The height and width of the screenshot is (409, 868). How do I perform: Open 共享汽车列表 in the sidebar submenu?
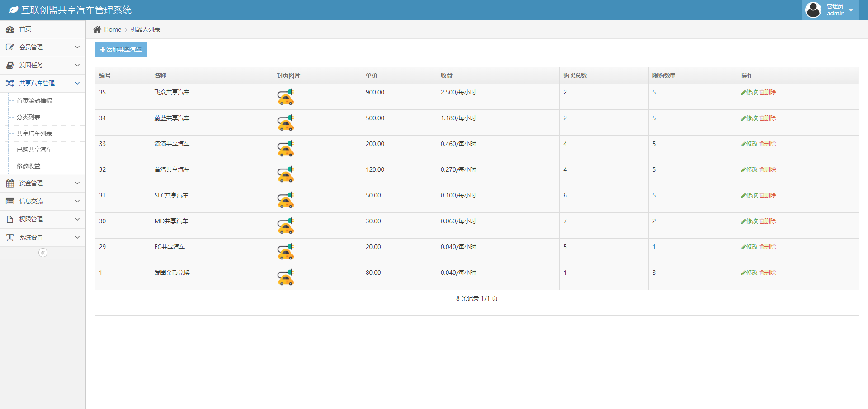click(x=34, y=133)
